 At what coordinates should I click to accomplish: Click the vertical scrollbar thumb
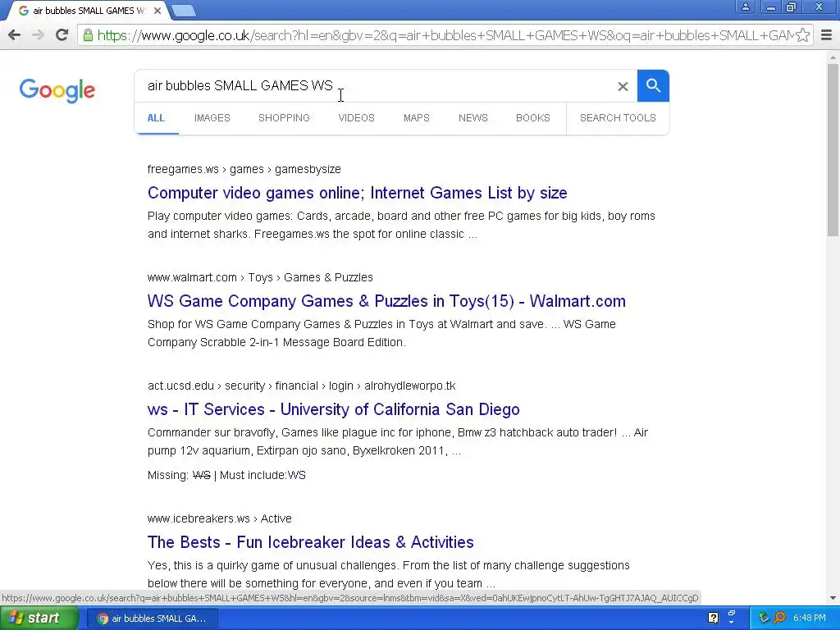pos(833,150)
